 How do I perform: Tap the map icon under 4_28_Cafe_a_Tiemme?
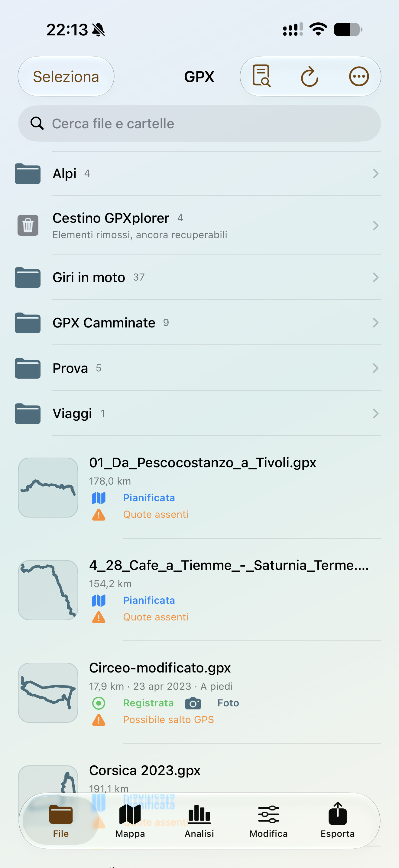(99, 600)
